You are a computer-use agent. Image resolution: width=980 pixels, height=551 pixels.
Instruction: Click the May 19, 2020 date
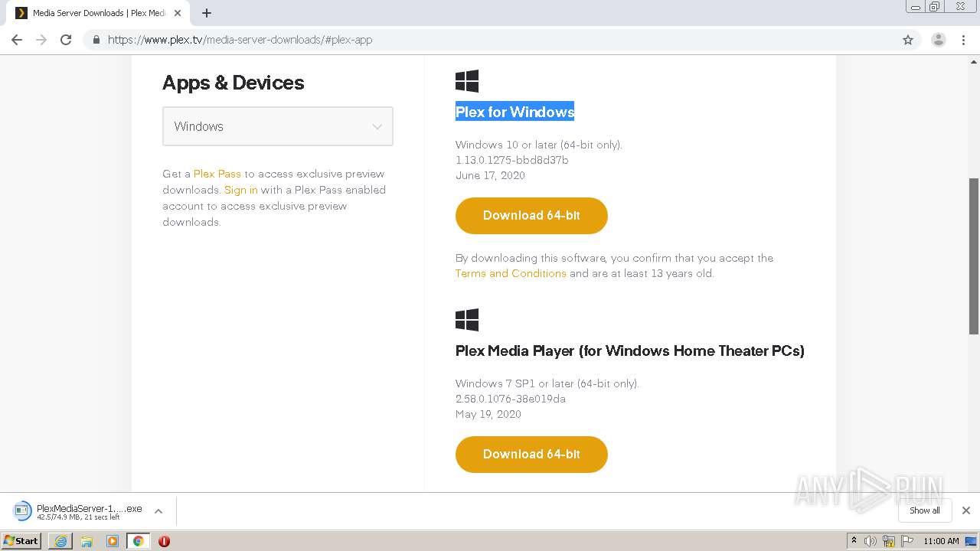click(x=488, y=414)
